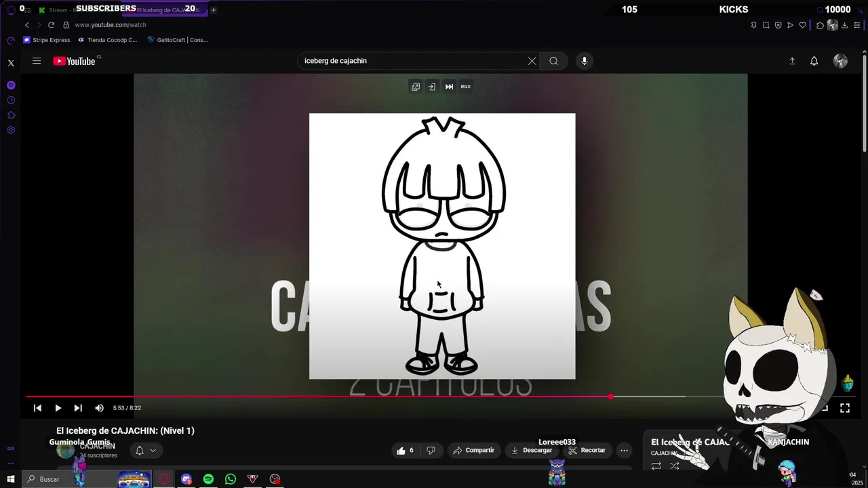
Task: Click the Descargar download button
Action: pyautogui.click(x=531, y=451)
